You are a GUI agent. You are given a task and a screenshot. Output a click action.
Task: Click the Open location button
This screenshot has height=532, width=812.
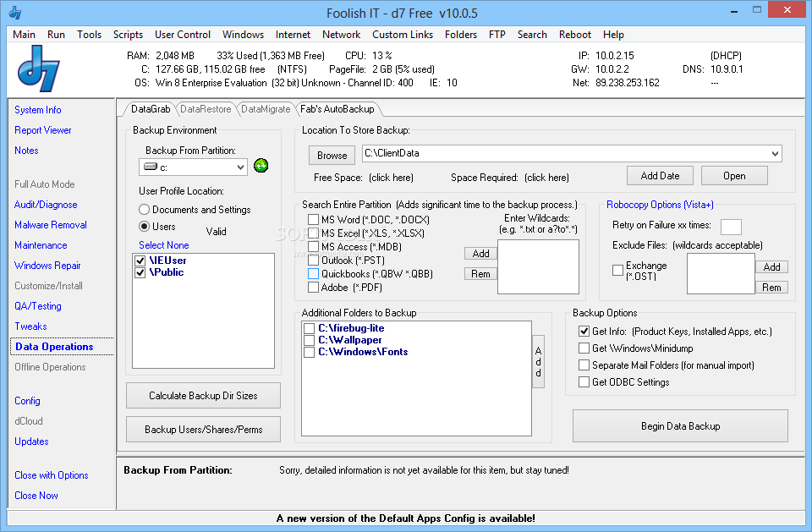point(734,176)
